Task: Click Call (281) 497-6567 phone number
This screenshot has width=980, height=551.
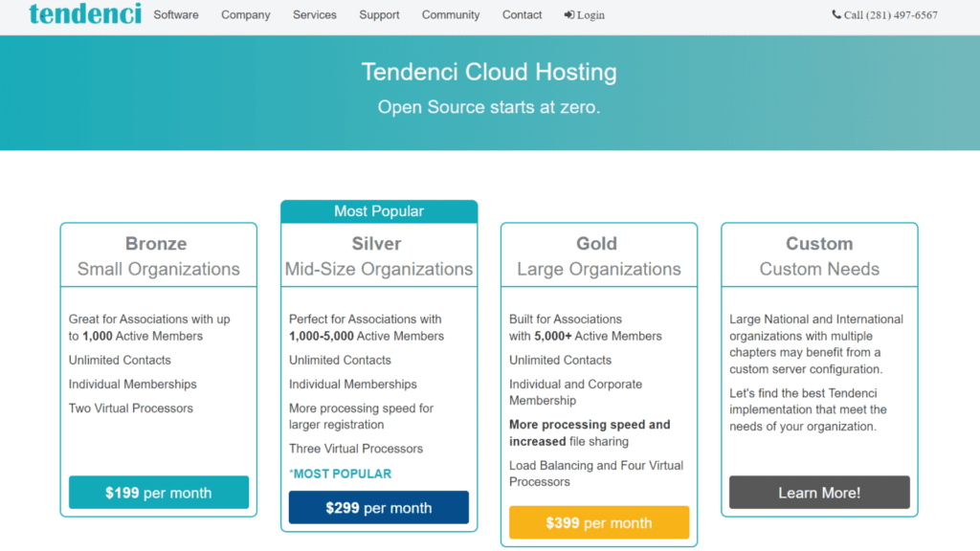Action: click(x=891, y=15)
